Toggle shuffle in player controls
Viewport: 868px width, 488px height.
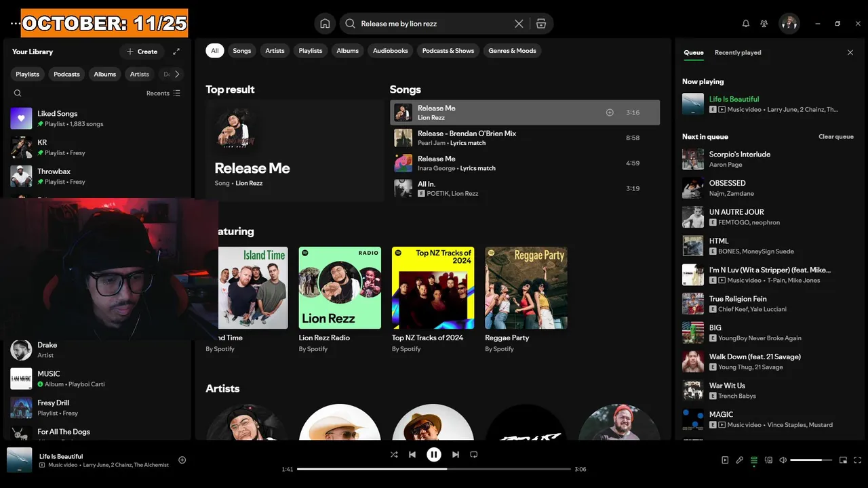(x=394, y=455)
